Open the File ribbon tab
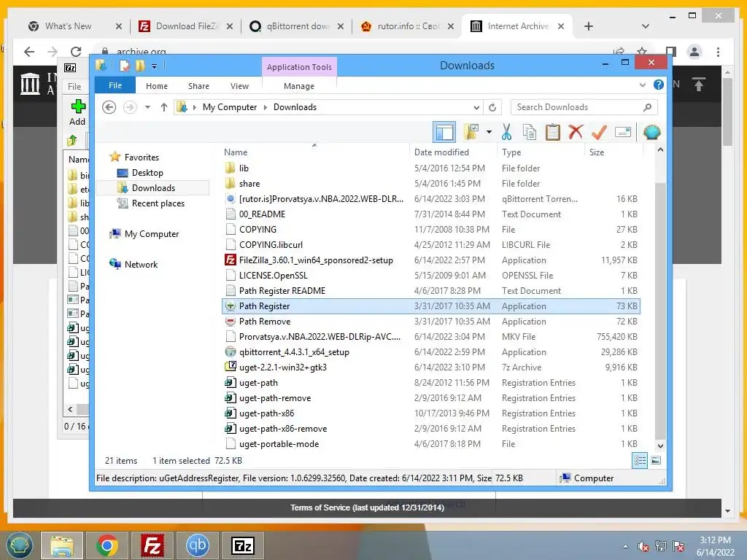 [x=115, y=86]
